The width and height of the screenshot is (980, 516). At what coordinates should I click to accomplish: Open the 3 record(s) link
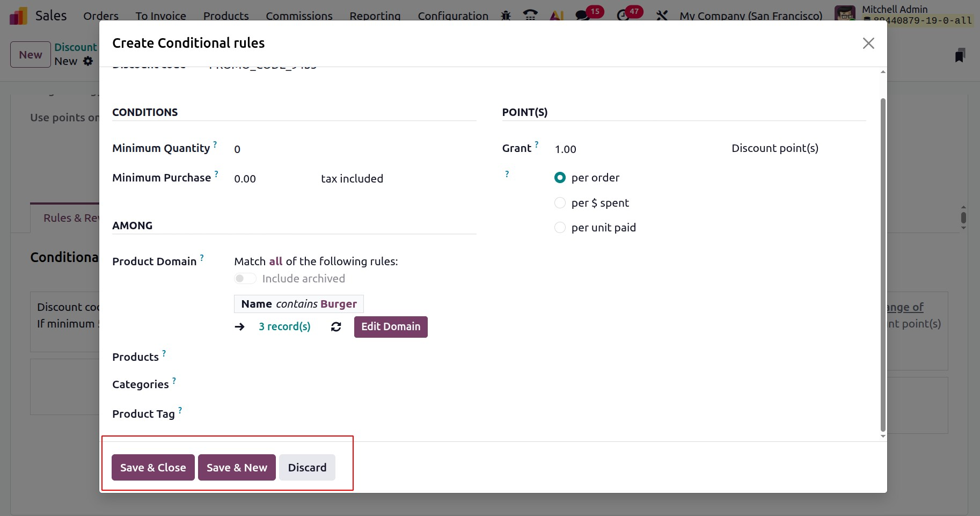click(x=284, y=327)
